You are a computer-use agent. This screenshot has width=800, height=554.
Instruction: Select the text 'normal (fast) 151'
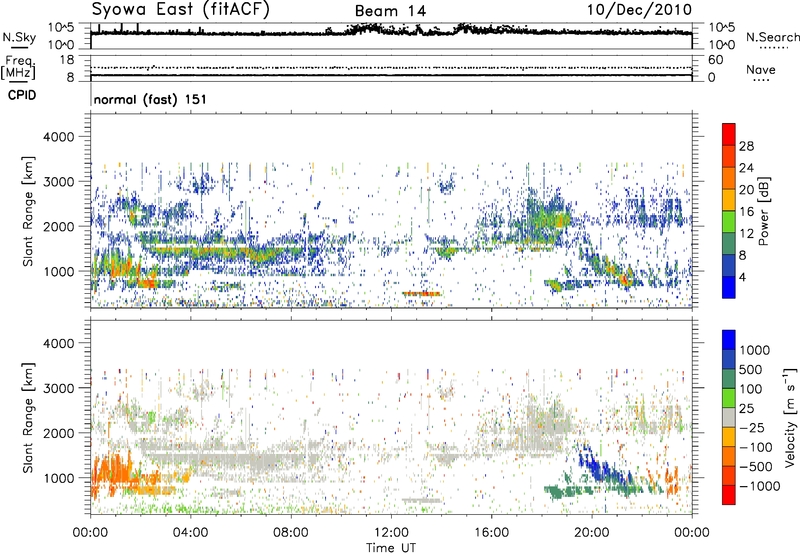150,99
